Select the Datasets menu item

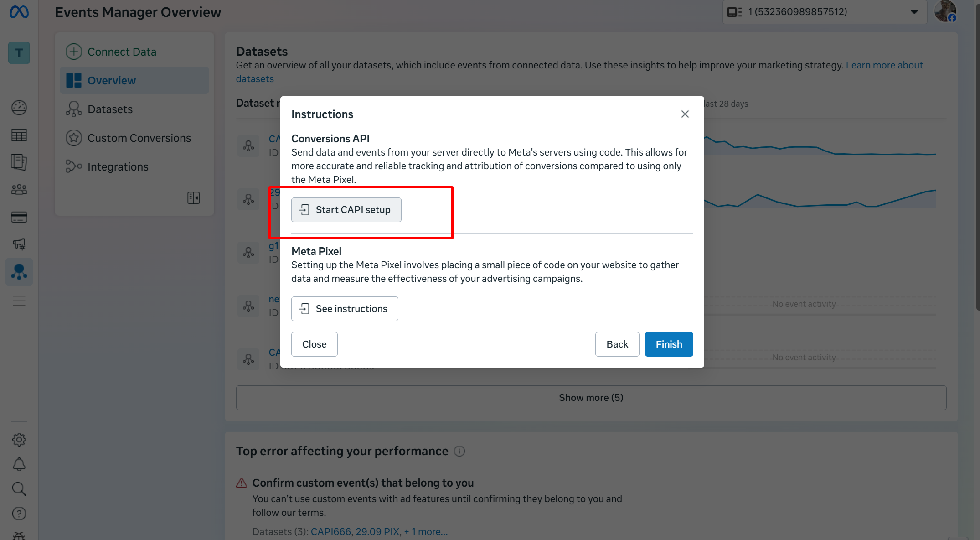click(x=110, y=109)
